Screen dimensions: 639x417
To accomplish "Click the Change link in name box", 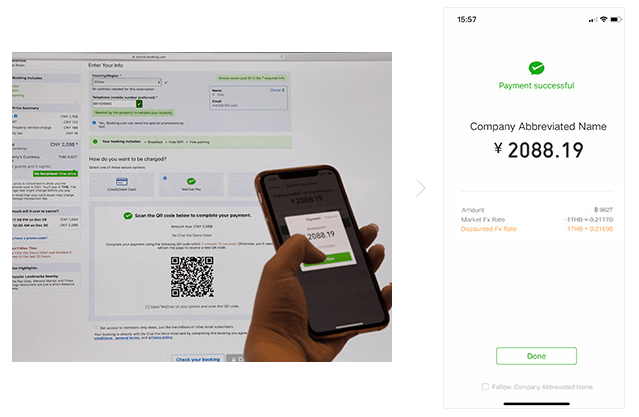I will 277,90.
